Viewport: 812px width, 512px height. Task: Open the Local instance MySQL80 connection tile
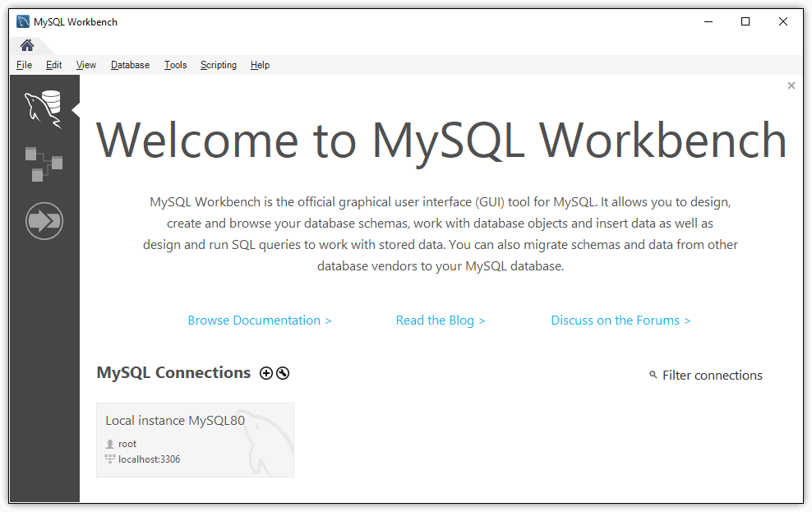tap(195, 440)
